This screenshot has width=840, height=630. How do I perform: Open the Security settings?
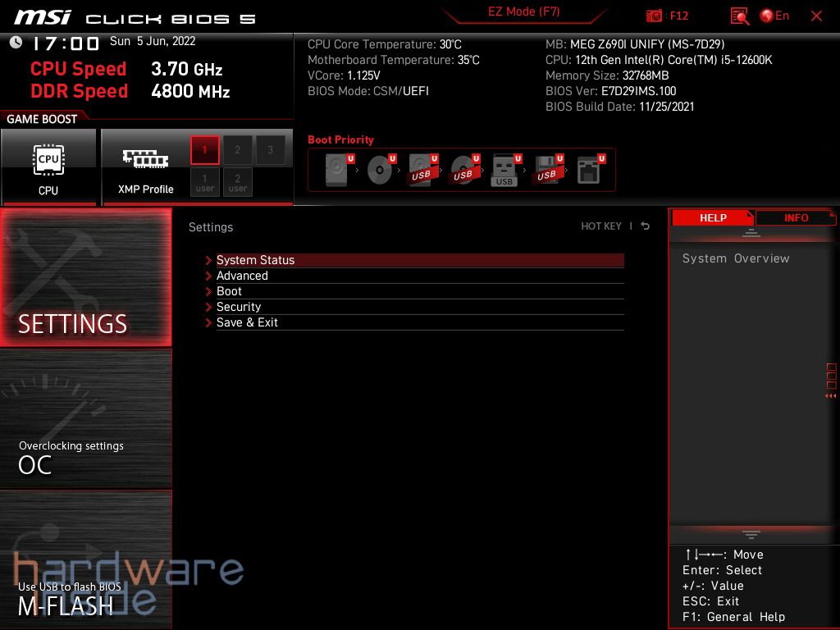(239, 307)
